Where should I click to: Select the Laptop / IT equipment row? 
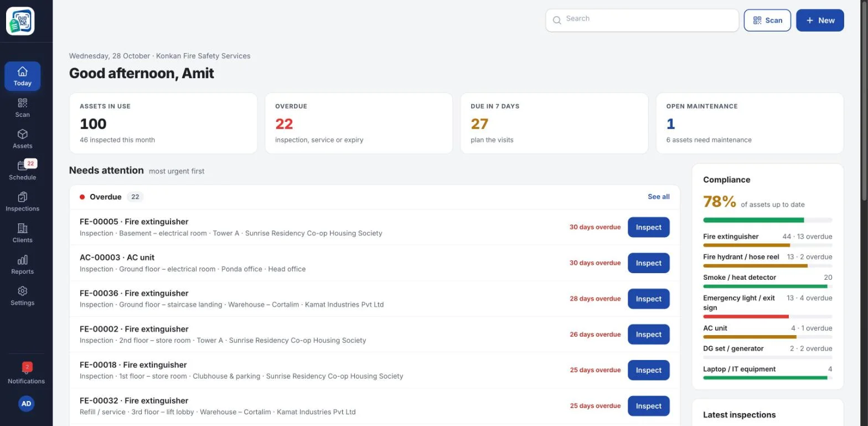point(768,372)
